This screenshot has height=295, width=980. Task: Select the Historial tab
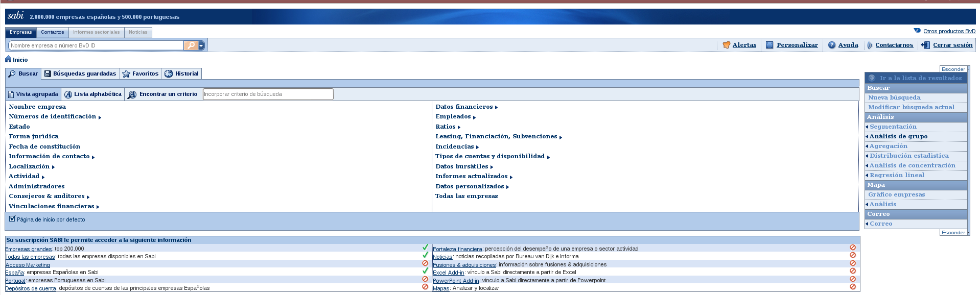click(182, 73)
